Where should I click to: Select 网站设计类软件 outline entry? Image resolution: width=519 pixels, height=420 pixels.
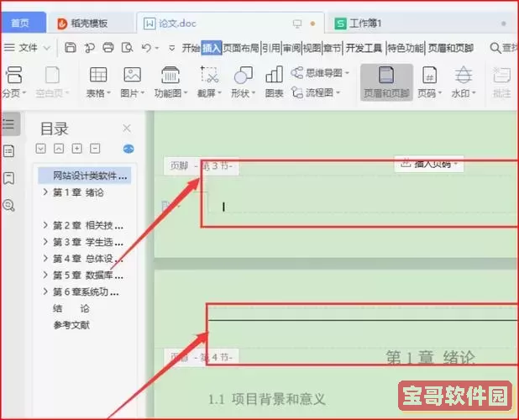(85, 176)
